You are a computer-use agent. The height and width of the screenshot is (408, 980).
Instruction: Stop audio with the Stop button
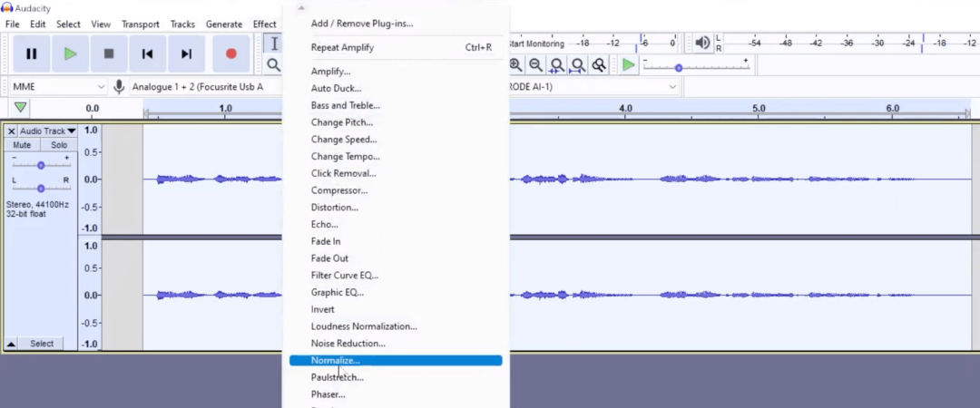(x=109, y=53)
